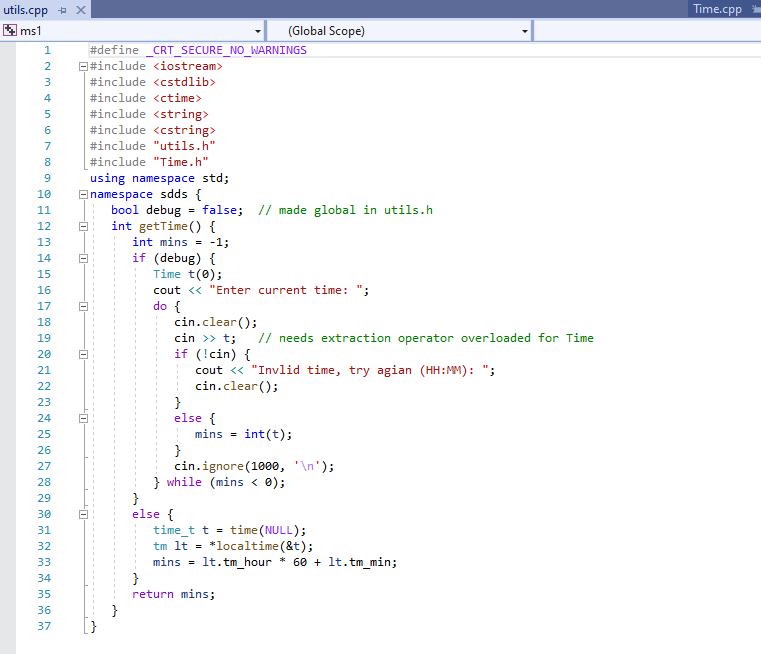Collapse the else block at line 24
This screenshot has width=761, height=654.
(x=83, y=419)
